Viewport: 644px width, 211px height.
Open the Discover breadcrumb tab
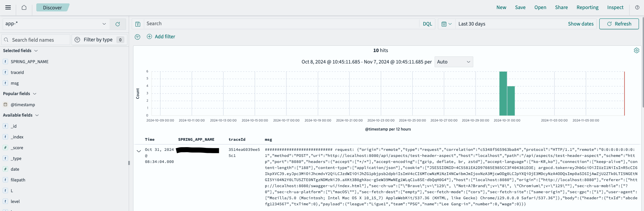(x=52, y=7)
